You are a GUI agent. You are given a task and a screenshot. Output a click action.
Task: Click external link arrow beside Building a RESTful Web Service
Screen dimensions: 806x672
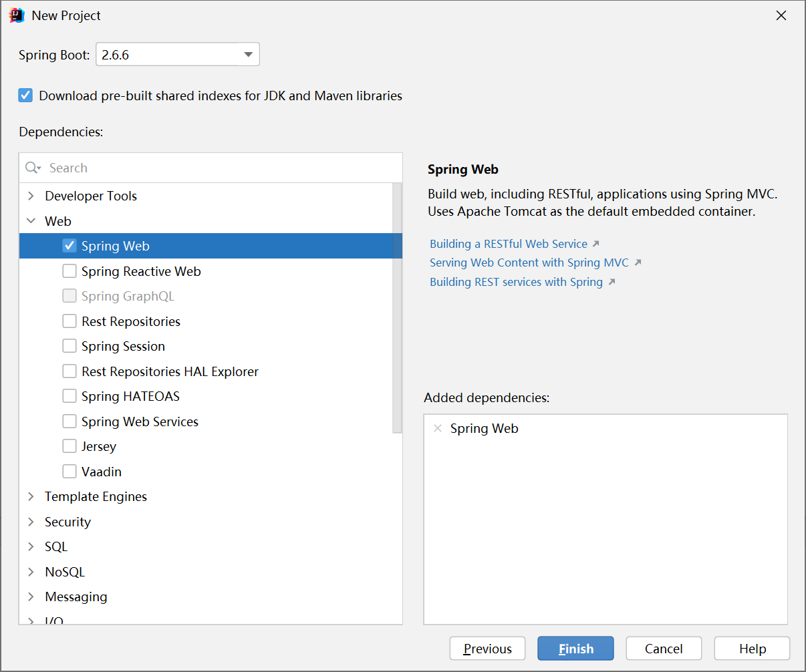pos(595,244)
